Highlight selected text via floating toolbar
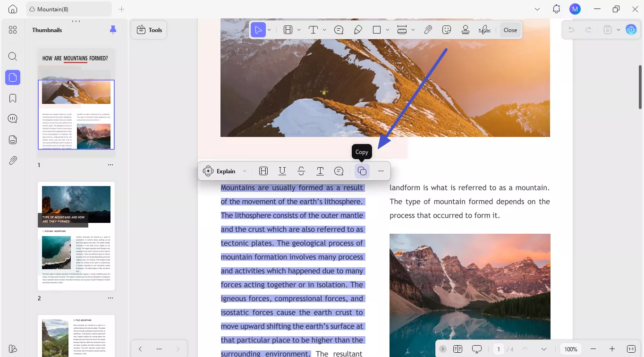The width and height of the screenshot is (644, 357). [x=263, y=171]
